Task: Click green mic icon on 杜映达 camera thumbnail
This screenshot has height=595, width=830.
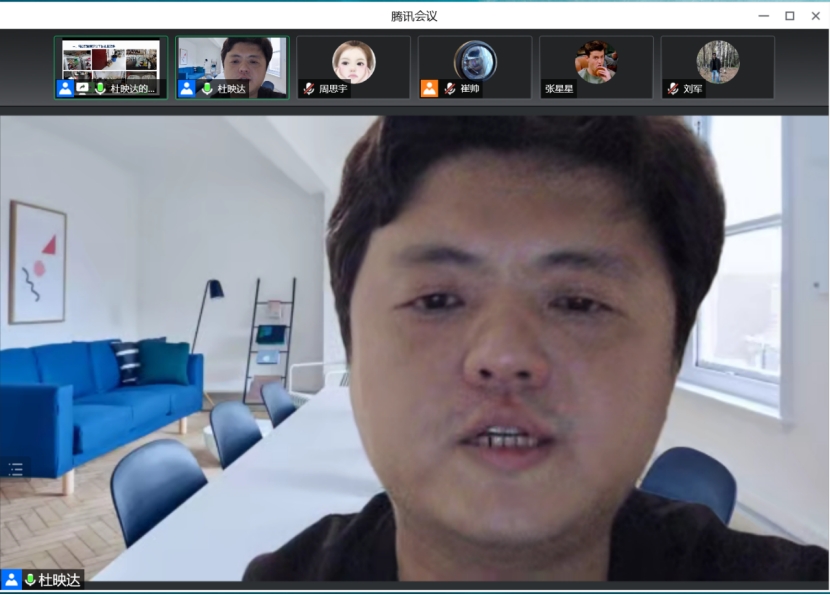Action: coord(207,89)
